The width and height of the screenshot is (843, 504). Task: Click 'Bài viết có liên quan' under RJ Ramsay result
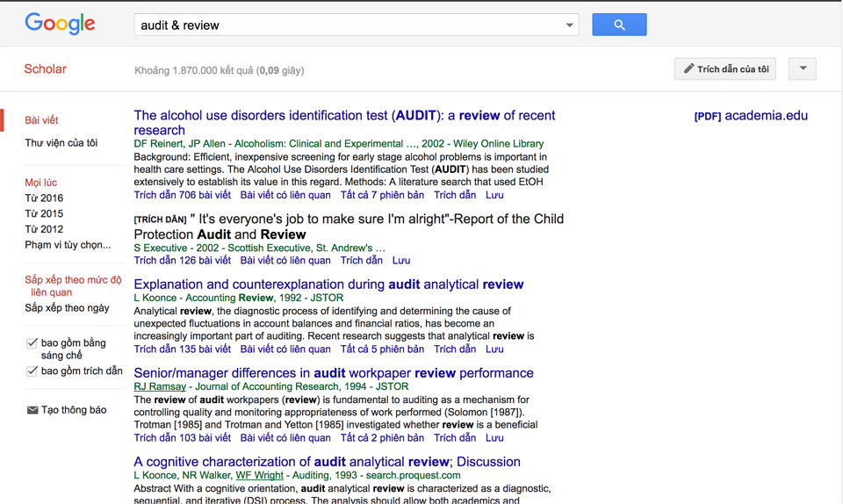pyautogui.click(x=285, y=438)
